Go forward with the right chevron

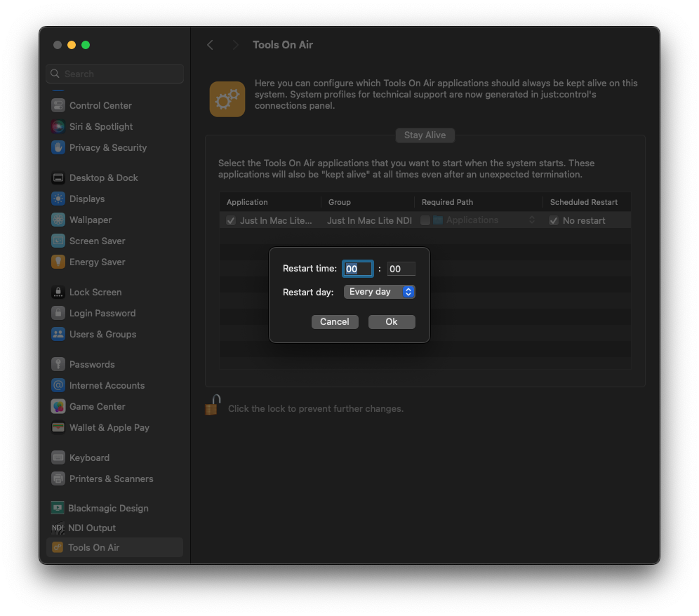(235, 45)
